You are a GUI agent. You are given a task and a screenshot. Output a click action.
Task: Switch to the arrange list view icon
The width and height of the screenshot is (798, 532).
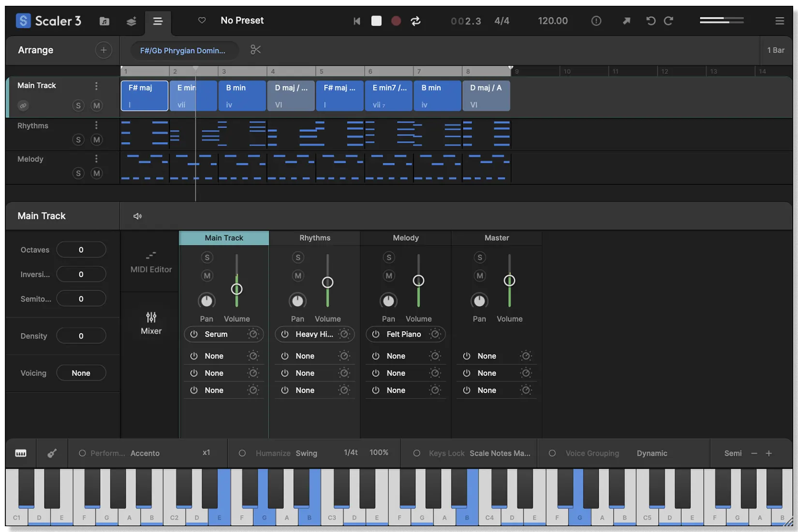point(158,21)
